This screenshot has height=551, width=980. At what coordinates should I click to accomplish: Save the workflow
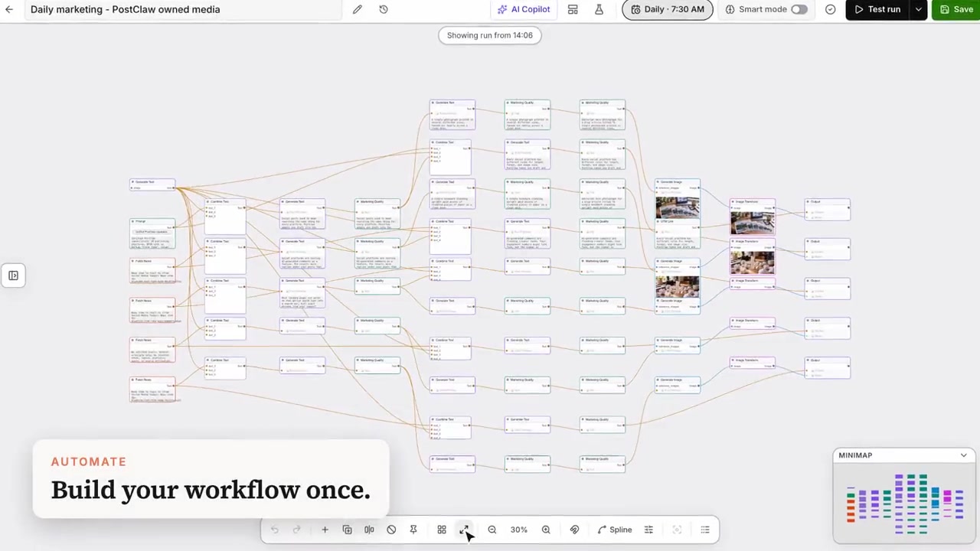(x=956, y=9)
